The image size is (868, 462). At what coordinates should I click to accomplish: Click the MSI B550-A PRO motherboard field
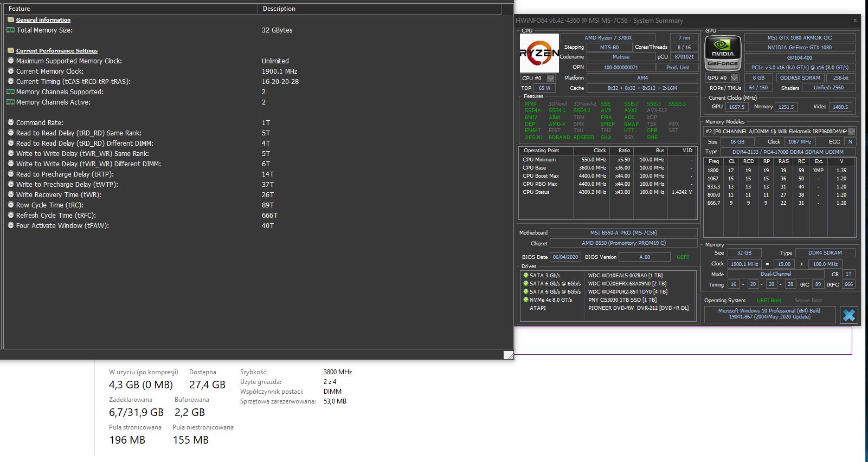(623, 232)
